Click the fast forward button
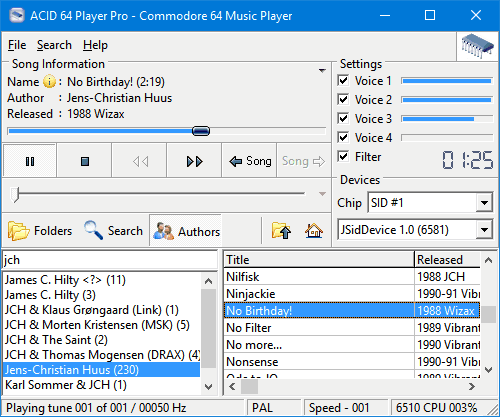 [x=195, y=161]
